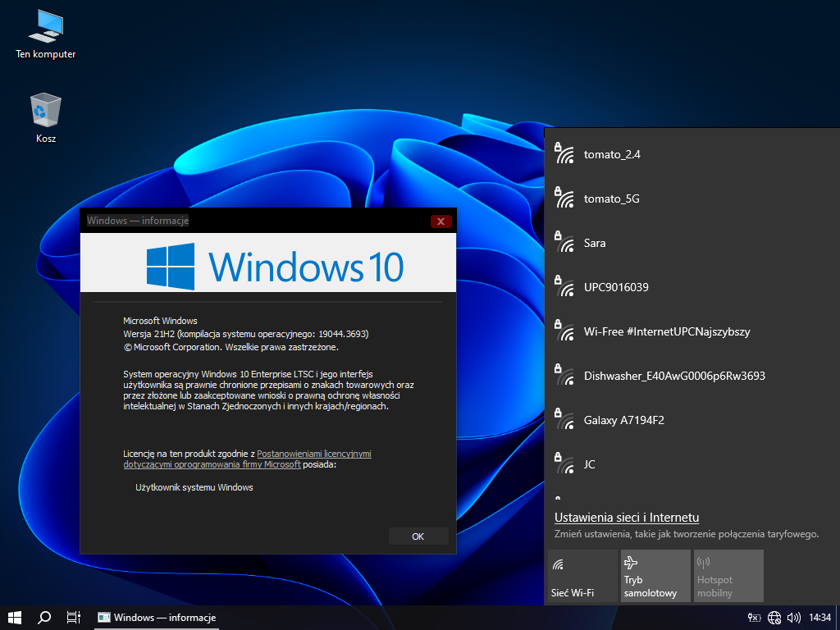Open the volume speaker tray icon
The width and height of the screenshot is (840, 630).
793,618
